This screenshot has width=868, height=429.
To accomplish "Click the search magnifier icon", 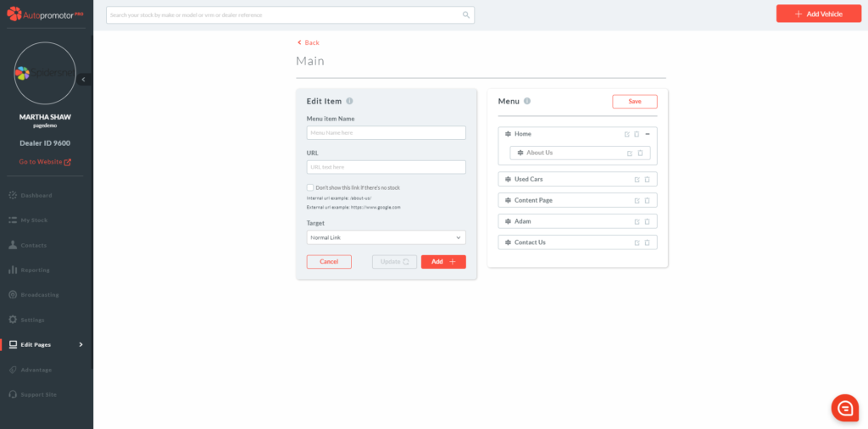I will coord(465,15).
